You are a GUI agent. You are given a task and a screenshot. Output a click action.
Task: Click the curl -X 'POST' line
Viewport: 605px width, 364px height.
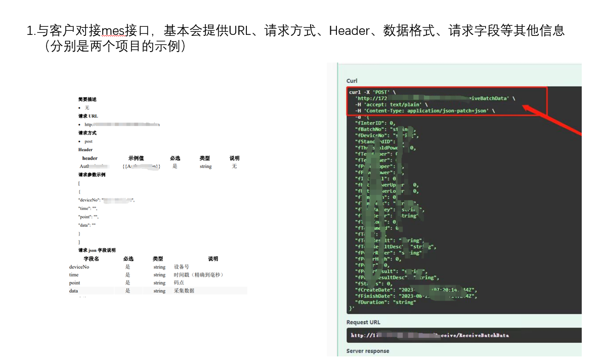pos(373,92)
